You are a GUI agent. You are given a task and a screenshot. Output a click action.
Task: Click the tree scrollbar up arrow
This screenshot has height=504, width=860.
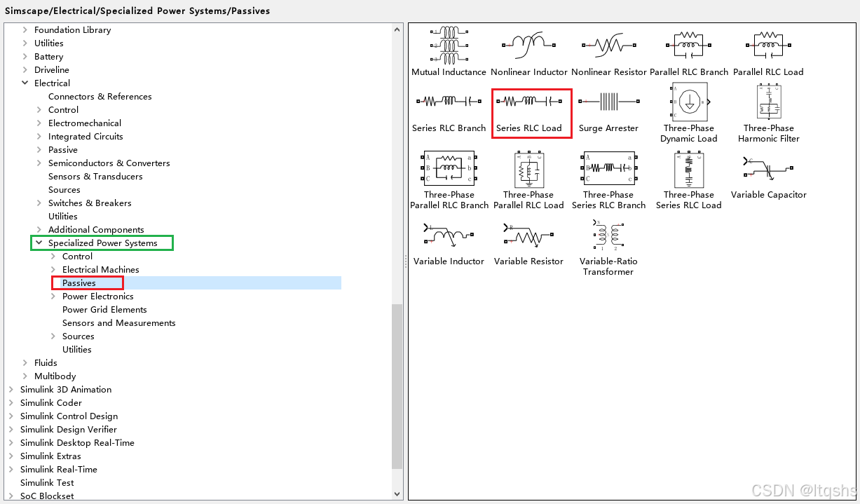click(x=397, y=30)
